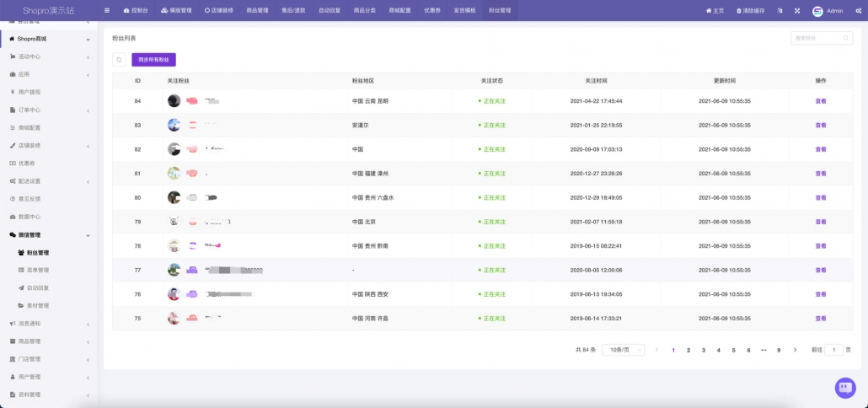Go to pagination page 2
Screen dimensions: 868x408
click(x=689, y=350)
